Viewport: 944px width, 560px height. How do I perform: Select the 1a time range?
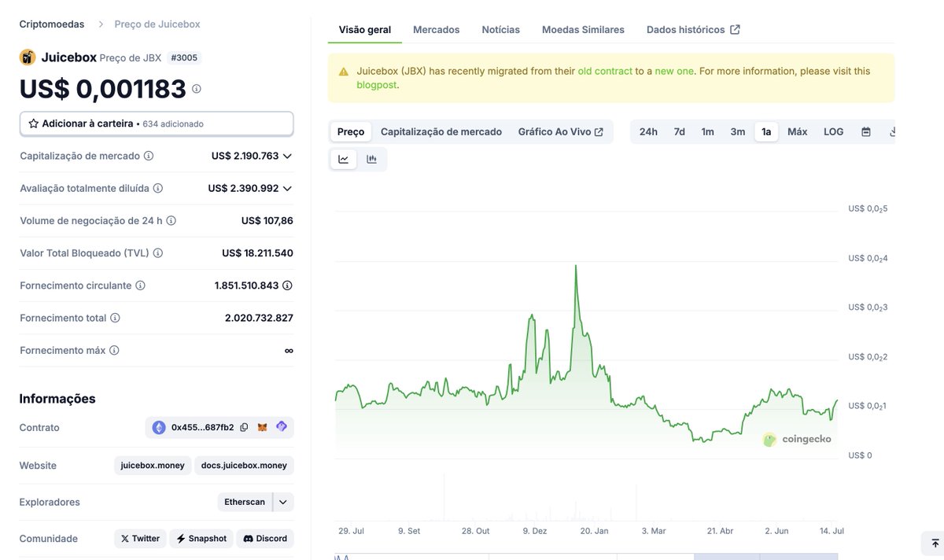point(766,132)
